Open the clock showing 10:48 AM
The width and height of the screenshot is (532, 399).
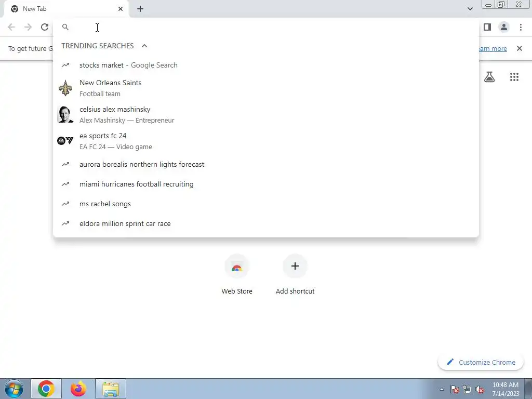pyautogui.click(x=506, y=389)
